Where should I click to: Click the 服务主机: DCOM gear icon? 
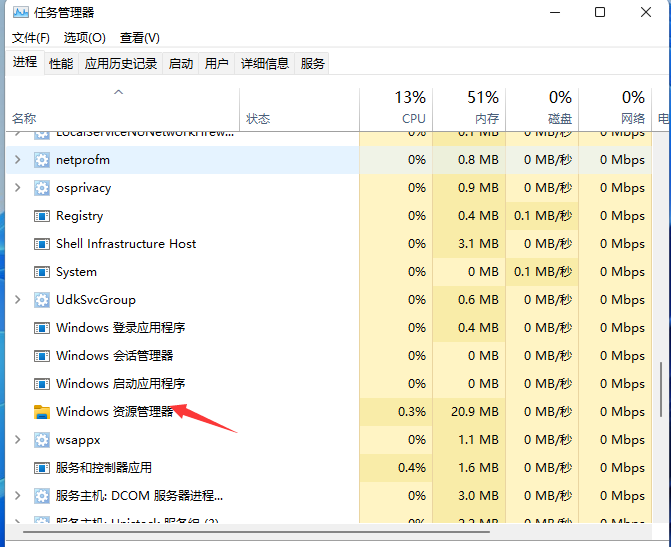[x=42, y=496]
